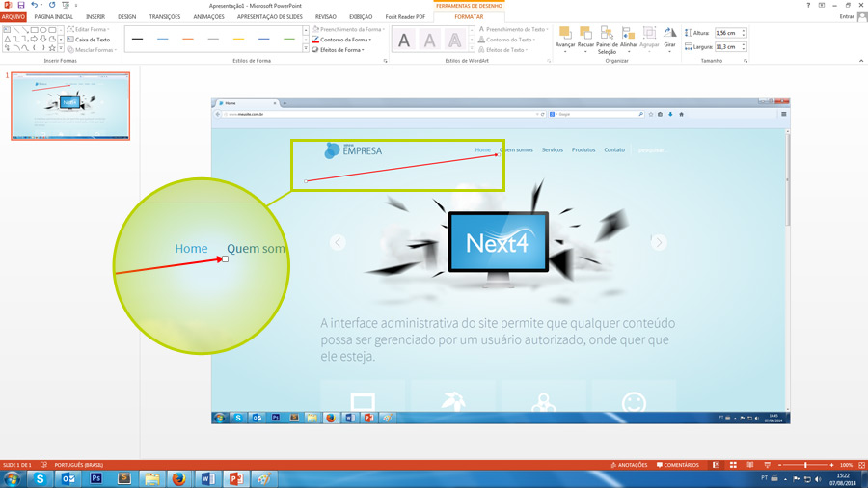Click the Recuar send backward icon
Image resolution: width=868 pixels, height=488 pixels.
tap(585, 39)
